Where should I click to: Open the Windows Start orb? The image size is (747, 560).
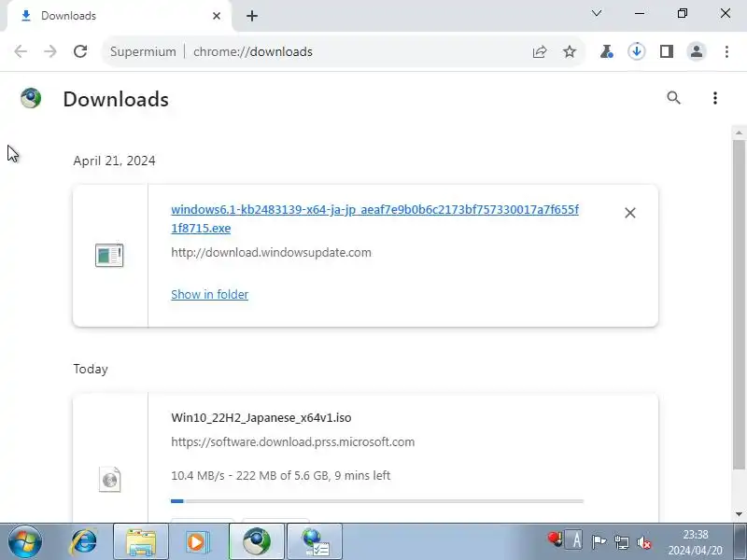pos(25,541)
